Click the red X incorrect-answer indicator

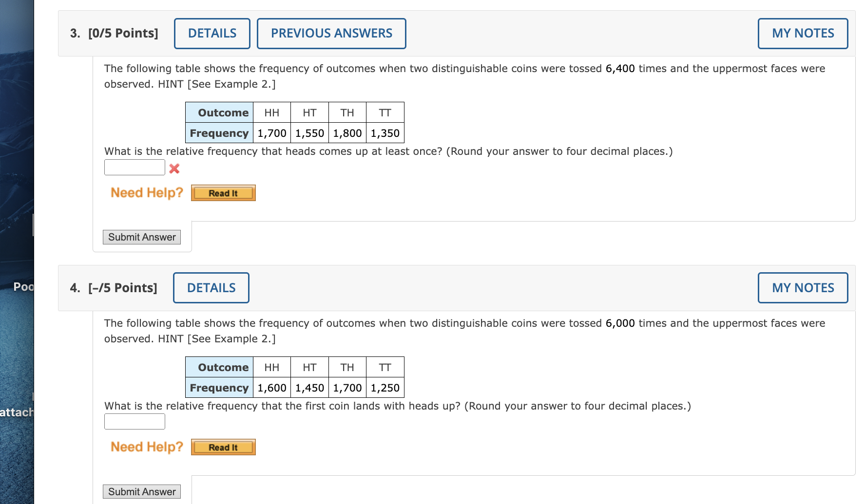click(x=174, y=168)
